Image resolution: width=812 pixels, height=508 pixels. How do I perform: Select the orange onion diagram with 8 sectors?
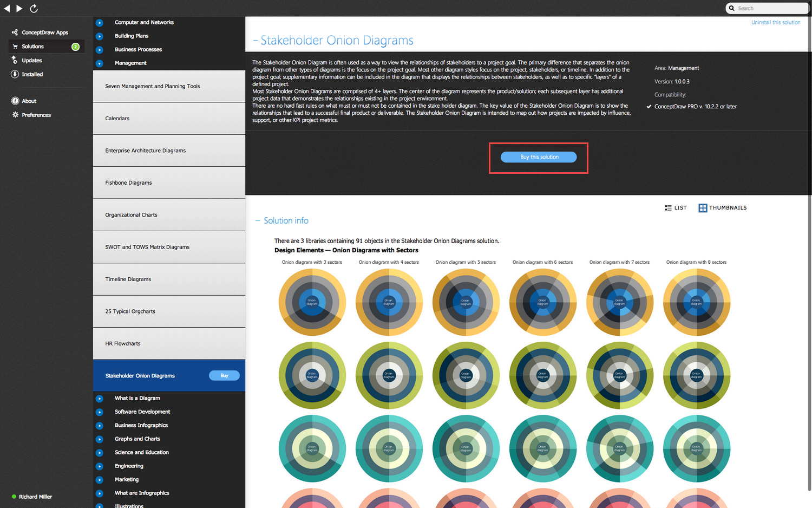coord(697,302)
